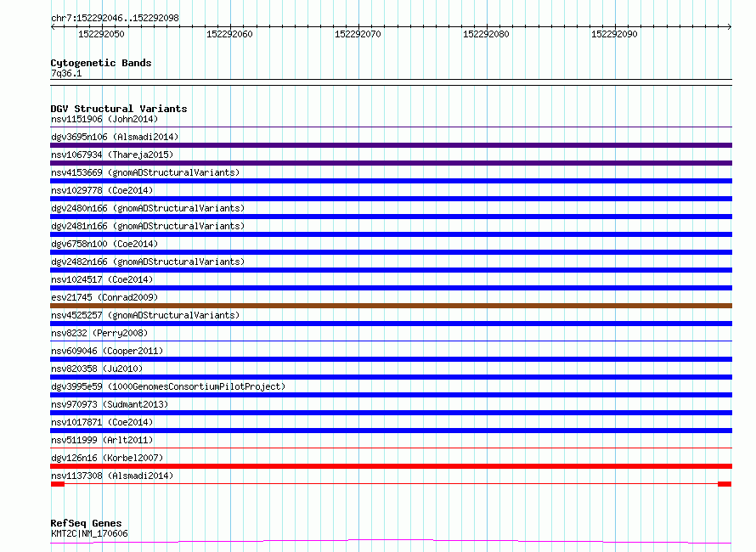Select variant nsv511999 (Arlt2011) label
Image resolution: width=756 pixels, height=552 pixels.
102,440
